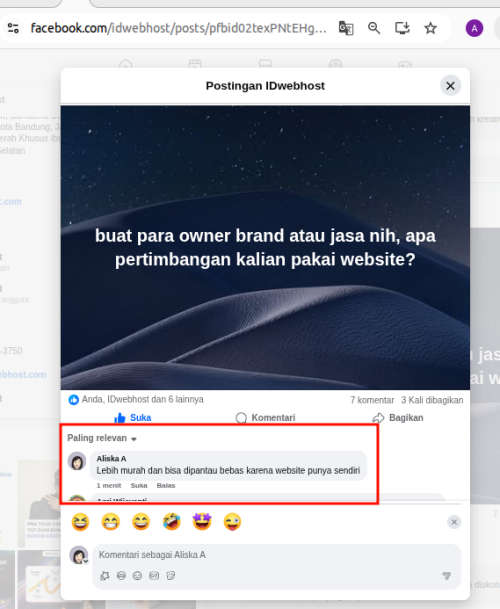Open the Aliska A commenter name
Screen dimensions: 500x609
coord(111,459)
